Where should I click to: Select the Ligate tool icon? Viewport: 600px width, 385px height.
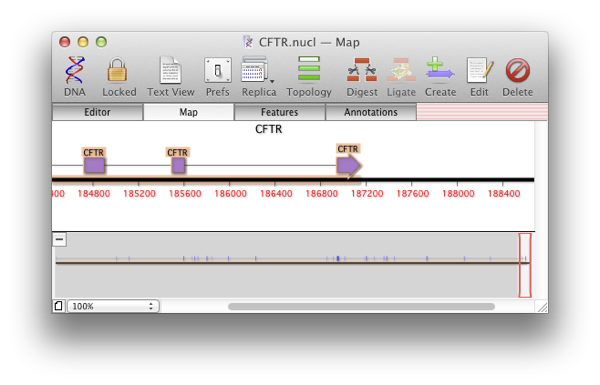click(x=401, y=70)
